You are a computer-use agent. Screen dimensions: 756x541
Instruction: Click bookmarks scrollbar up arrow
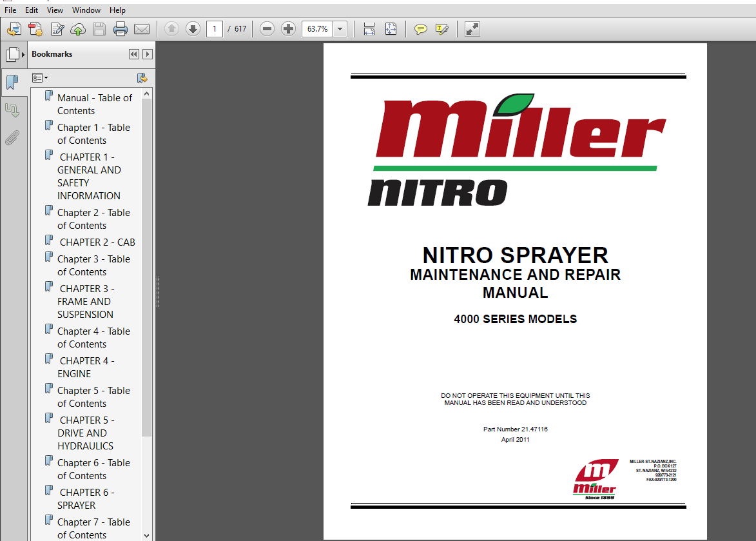coord(146,93)
